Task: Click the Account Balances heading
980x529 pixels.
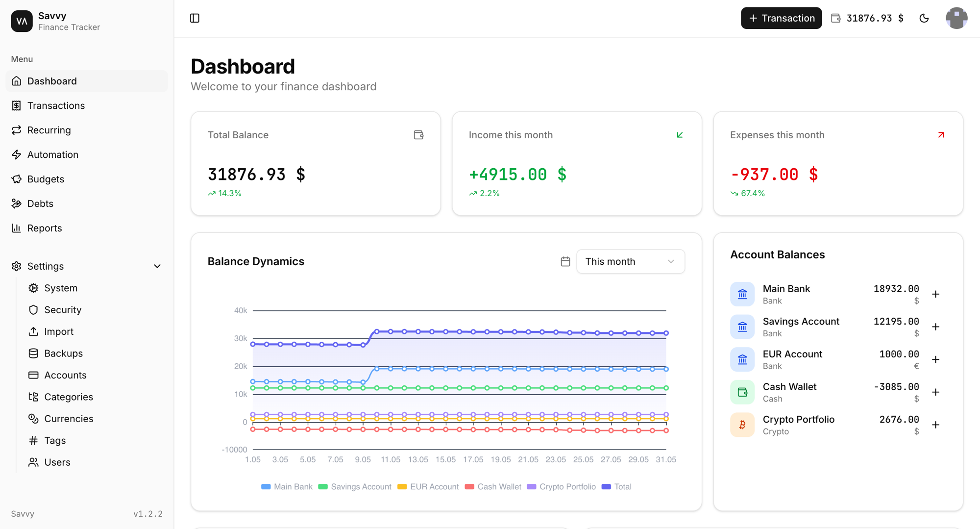Action: point(777,254)
